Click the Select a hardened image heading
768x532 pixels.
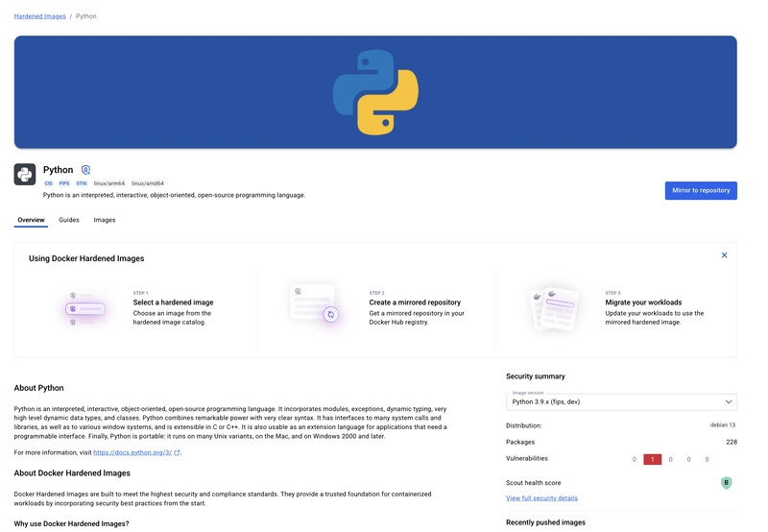[x=174, y=302]
